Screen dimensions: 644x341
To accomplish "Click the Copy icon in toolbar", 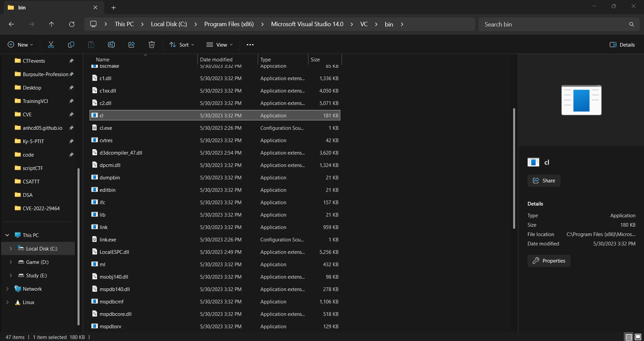I will (71, 45).
